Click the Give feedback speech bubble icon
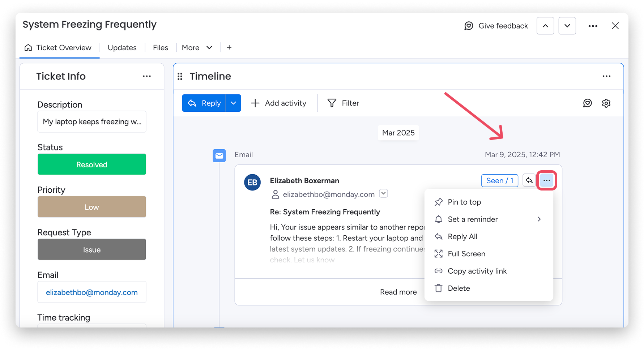644x351 pixels. (469, 26)
